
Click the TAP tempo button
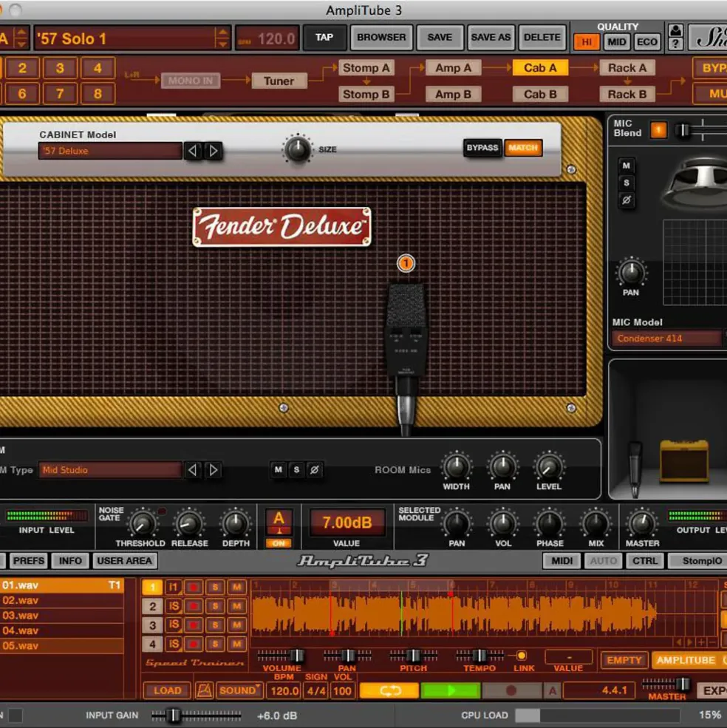coord(324,37)
